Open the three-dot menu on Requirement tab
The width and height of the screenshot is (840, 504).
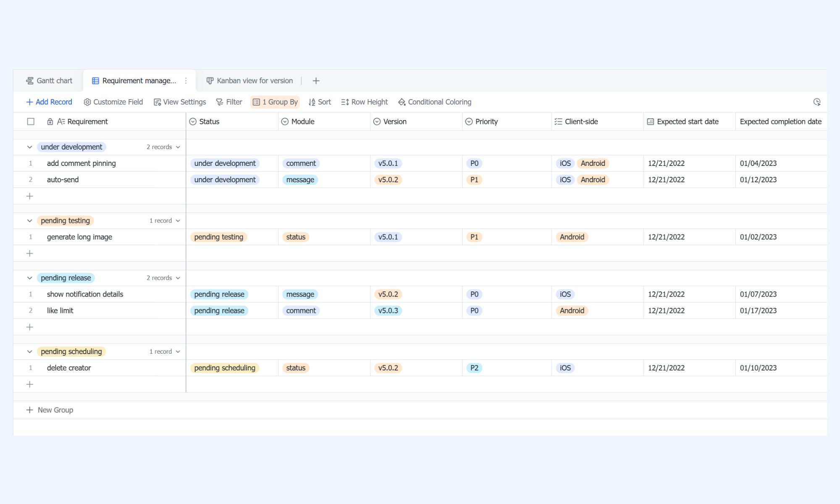[x=186, y=81]
